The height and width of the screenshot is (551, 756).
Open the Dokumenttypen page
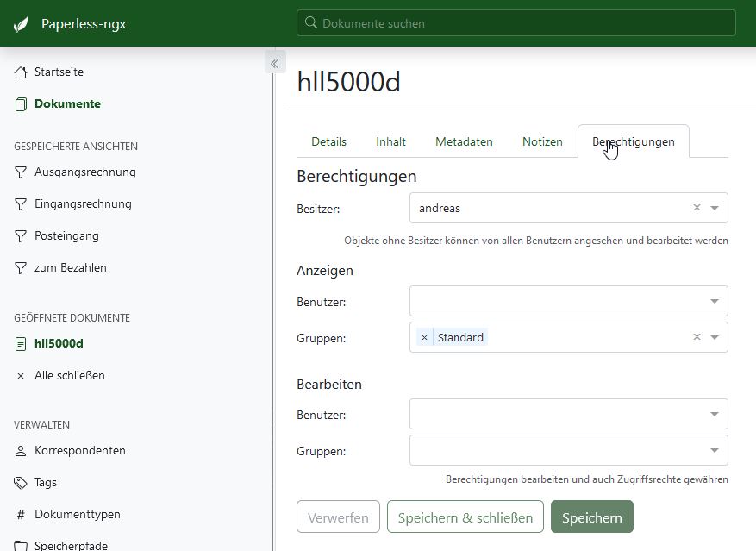click(77, 515)
